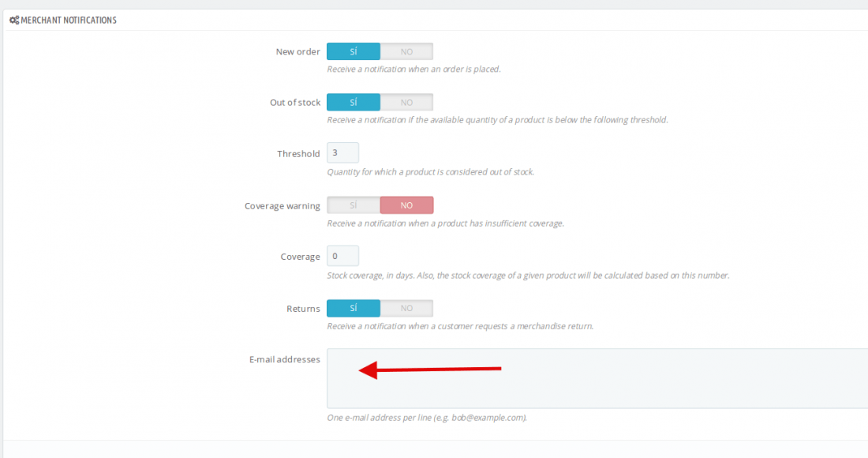Click into the Coverage days field
Image resolution: width=868 pixels, height=458 pixels.
point(342,256)
